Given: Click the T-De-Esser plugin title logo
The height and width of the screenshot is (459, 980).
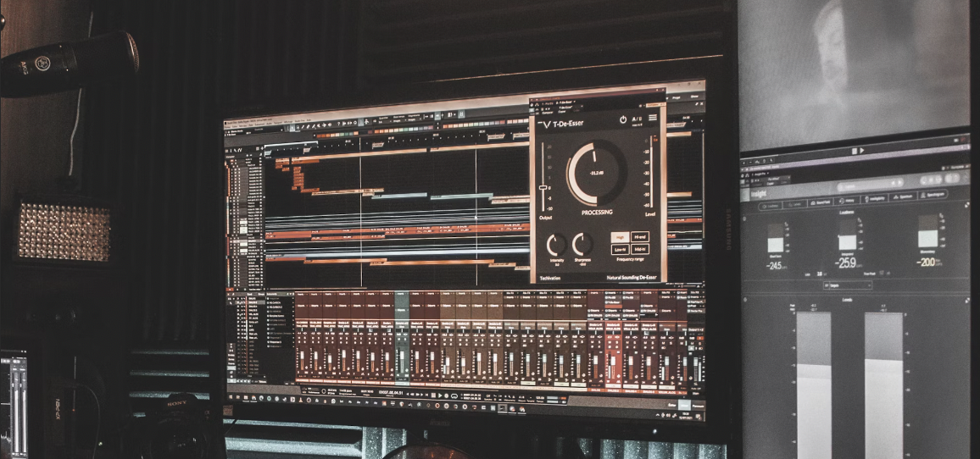Looking at the screenshot, I should coord(561,124).
